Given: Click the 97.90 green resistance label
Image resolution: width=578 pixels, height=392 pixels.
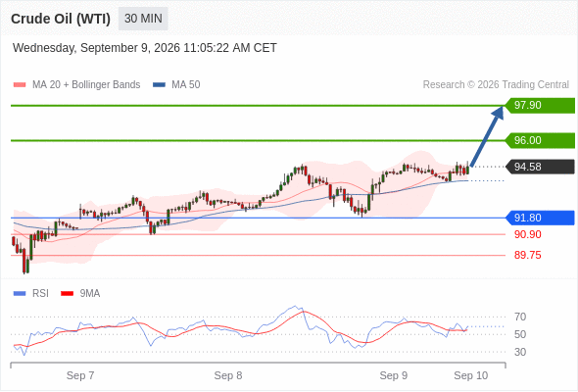Looking at the screenshot, I should pyautogui.click(x=540, y=106).
